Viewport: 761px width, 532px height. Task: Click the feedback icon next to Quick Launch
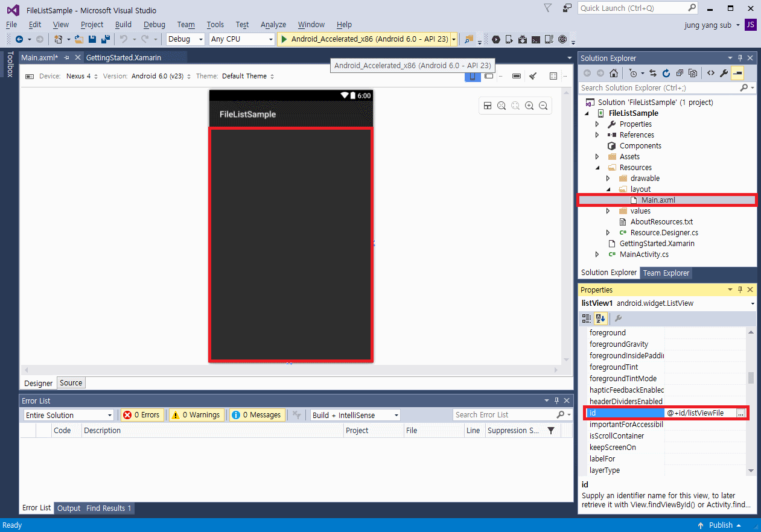567,8
